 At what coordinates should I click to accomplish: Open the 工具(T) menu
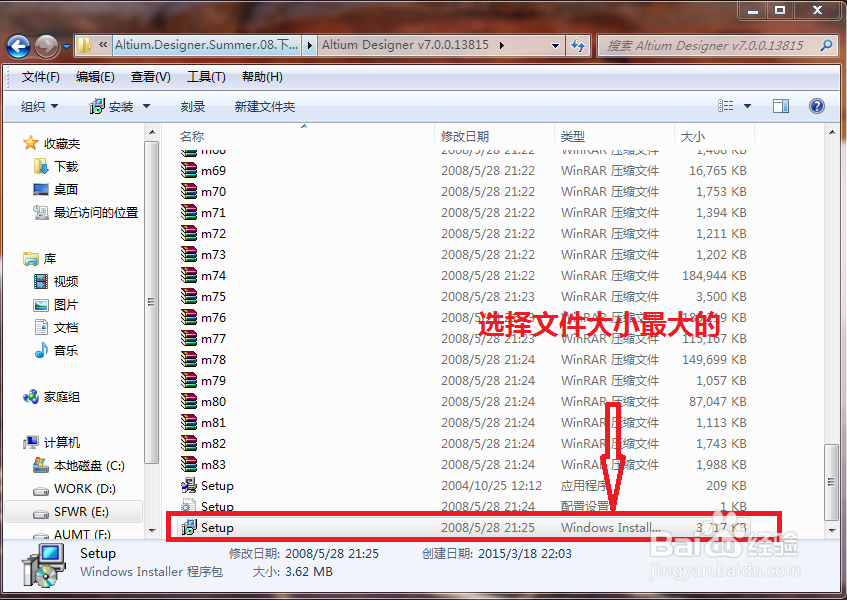206,77
